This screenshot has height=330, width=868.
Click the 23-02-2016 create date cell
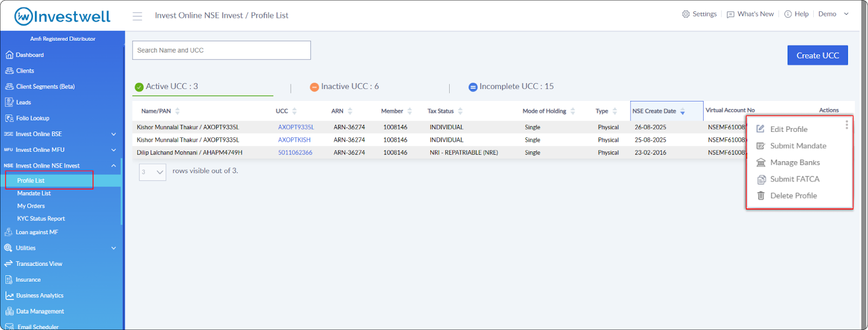pos(650,153)
